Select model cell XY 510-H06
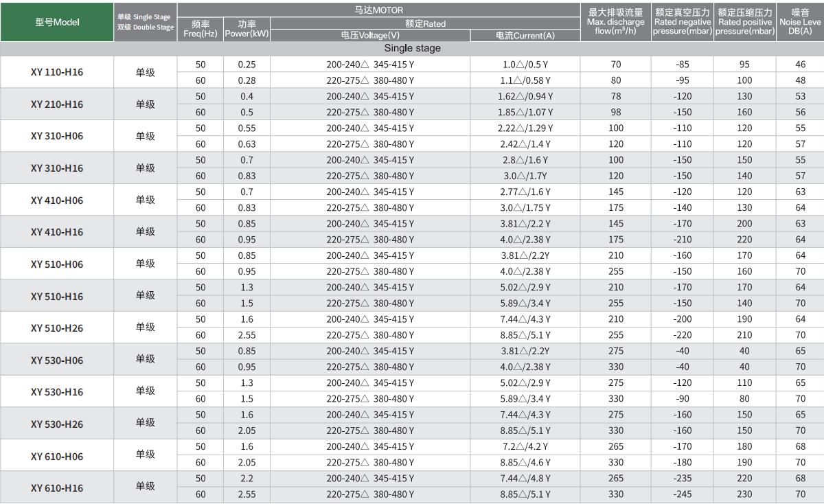Screen dimensions: 824x504 pyautogui.click(x=57, y=264)
